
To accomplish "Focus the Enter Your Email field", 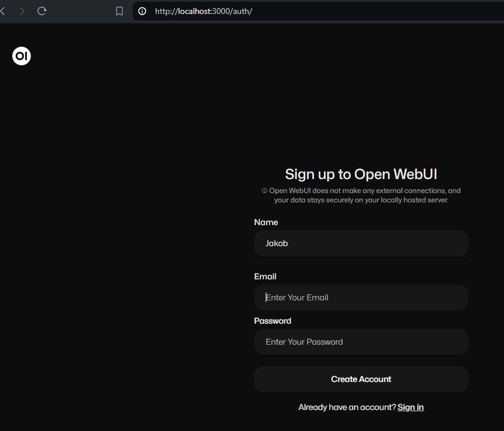I will pos(361,297).
